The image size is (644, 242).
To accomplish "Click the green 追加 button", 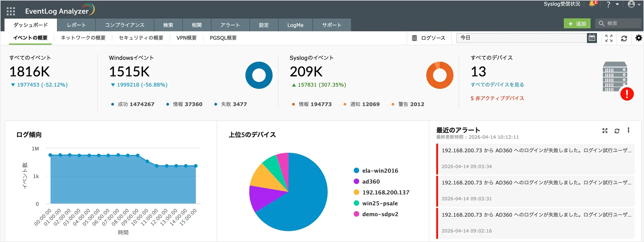I will [577, 24].
